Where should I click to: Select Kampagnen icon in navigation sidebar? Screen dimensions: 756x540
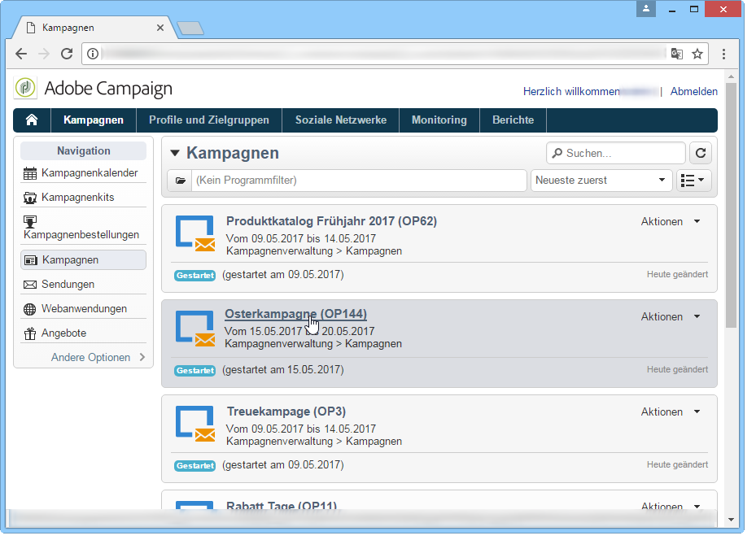coord(30,260)
